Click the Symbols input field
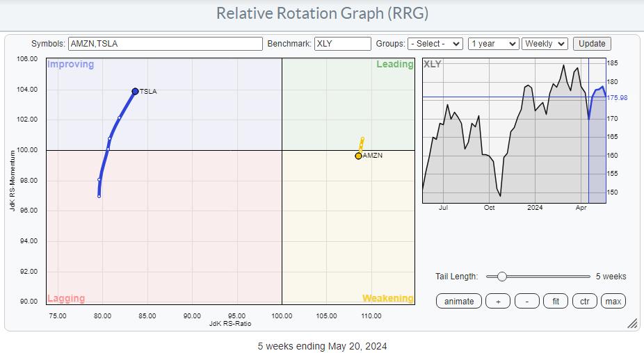The width and height of the screenshot is (644, 353). (166, 43)
